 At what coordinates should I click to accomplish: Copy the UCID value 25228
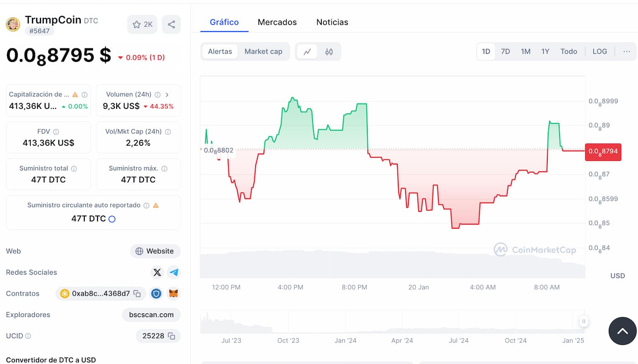click(x=171, y=336)
